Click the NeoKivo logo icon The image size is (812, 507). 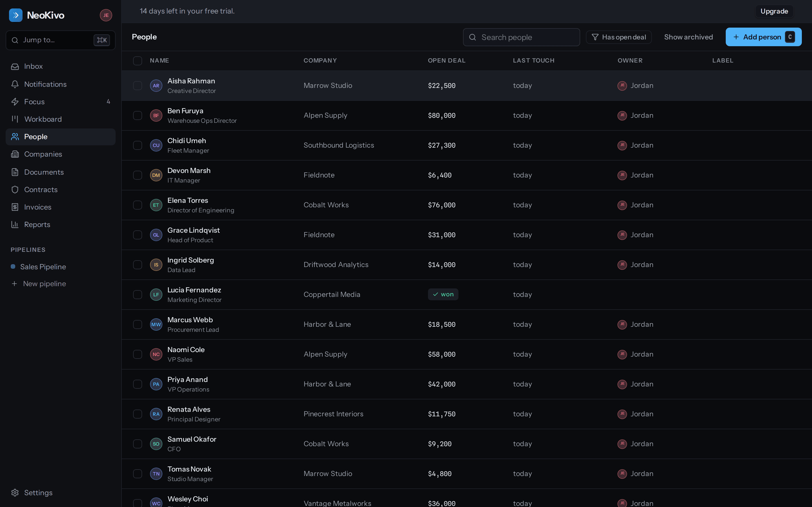[16, 15]
